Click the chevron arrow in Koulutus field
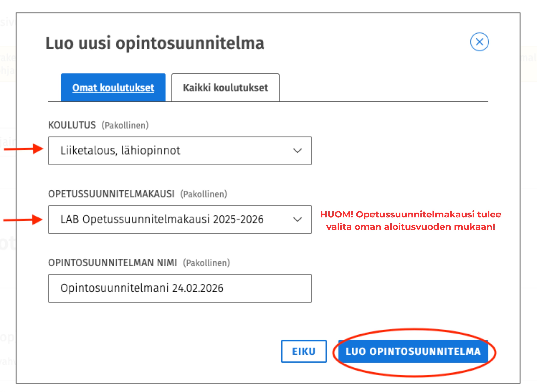The height and width of the screenshot is (392, 537). [x=297, y=150]
